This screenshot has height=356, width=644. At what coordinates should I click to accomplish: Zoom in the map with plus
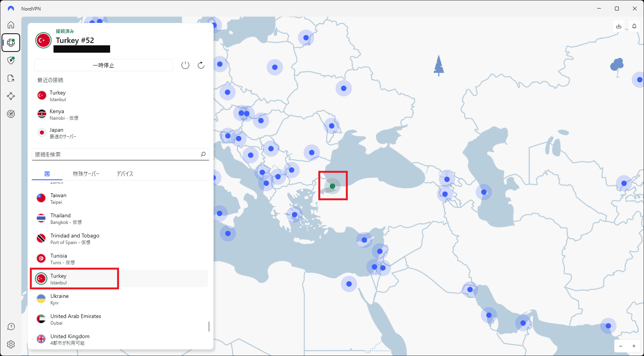coord(634,346)
